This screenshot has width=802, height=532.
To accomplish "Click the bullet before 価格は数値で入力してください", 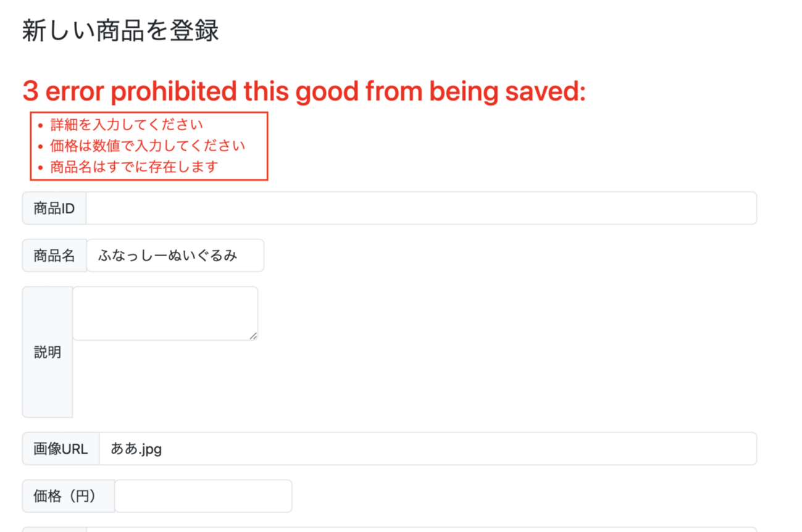I will tap(41, 147).
